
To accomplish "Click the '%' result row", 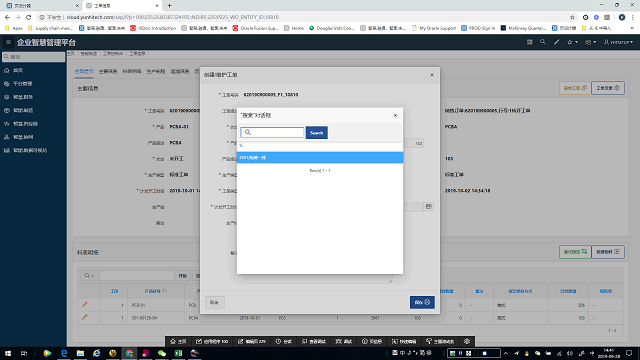I will pyautogui.click(x=320, y=146).
